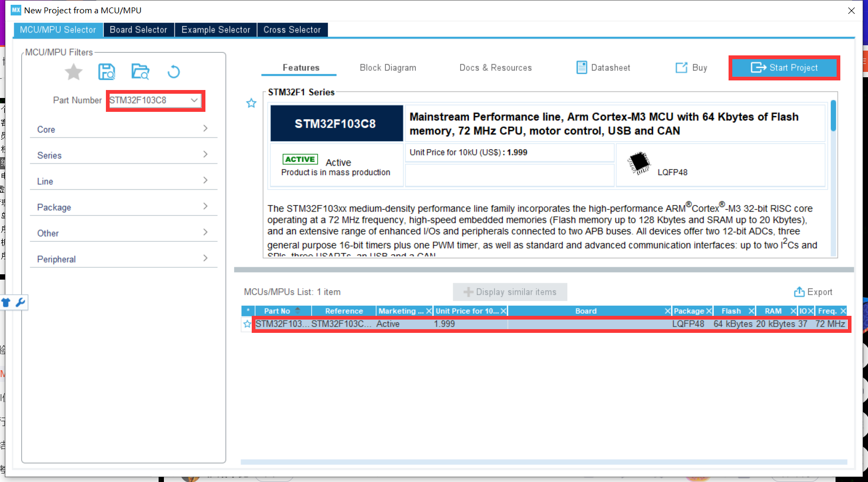Remove the RAM column with X

coord(793,311)
